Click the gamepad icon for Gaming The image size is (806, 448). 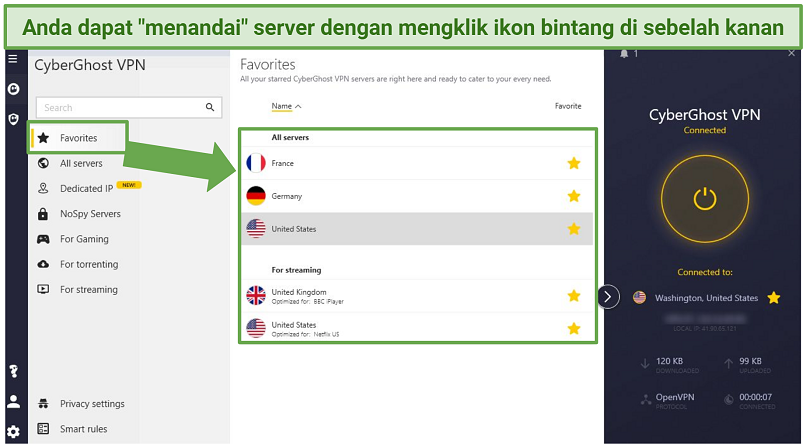point(44,239)
